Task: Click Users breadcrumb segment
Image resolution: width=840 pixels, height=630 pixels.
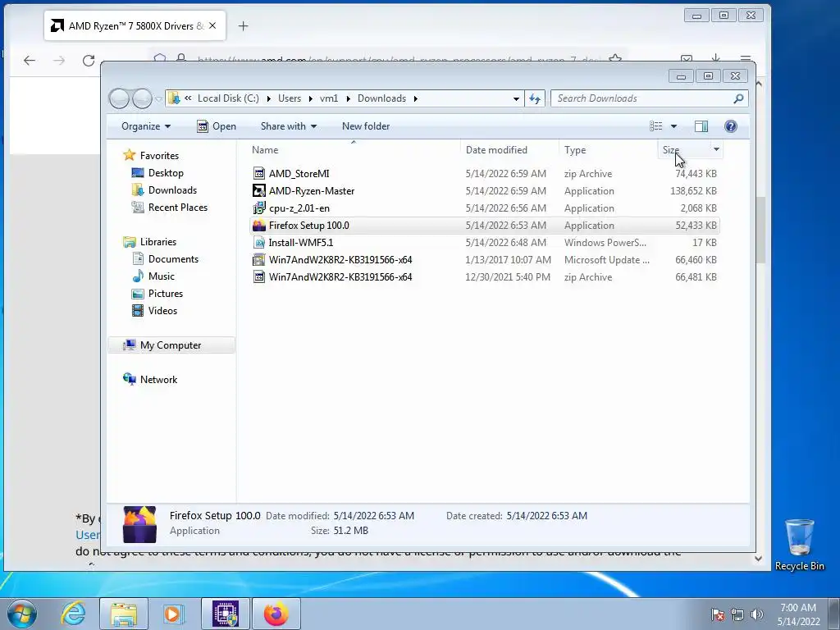Action: tap(290, 98)
